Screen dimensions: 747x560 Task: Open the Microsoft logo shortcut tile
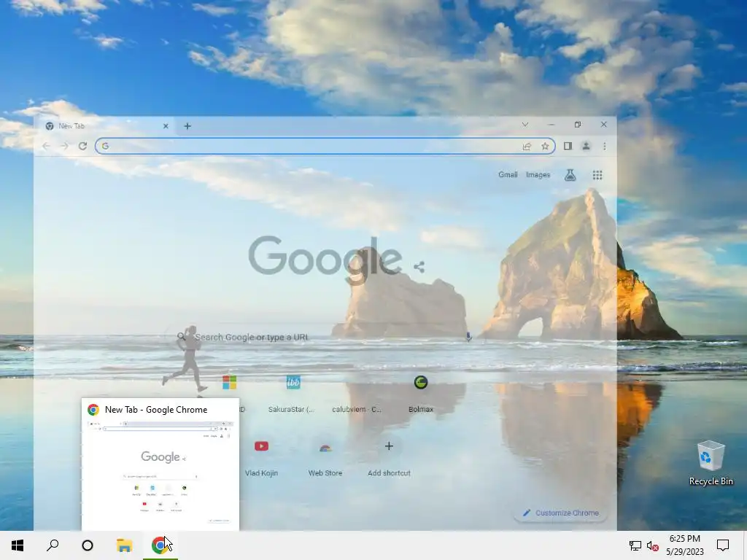point(230,382)
